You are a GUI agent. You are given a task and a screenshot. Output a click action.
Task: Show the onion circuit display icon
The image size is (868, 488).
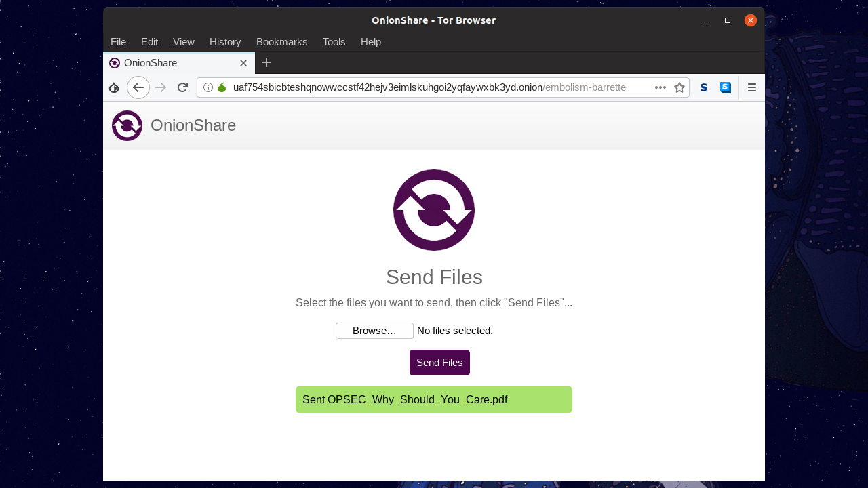point(222,87)
